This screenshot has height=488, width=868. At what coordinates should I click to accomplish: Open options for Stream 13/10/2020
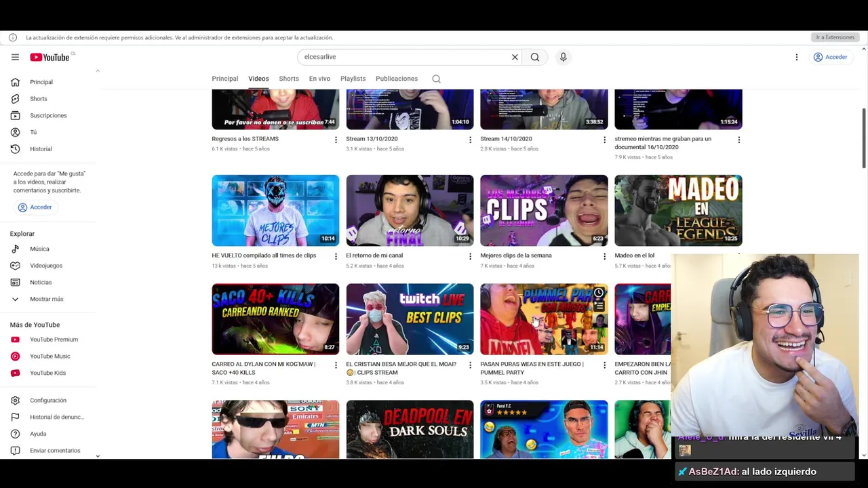470,140
